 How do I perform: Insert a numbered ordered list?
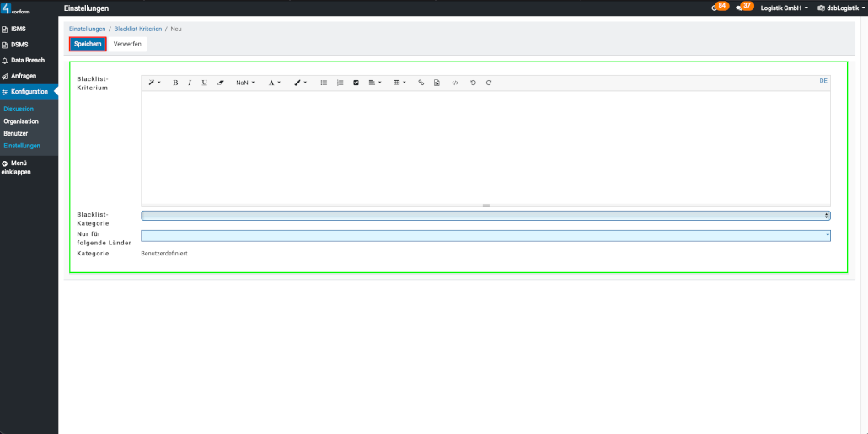tap(340, 83)
